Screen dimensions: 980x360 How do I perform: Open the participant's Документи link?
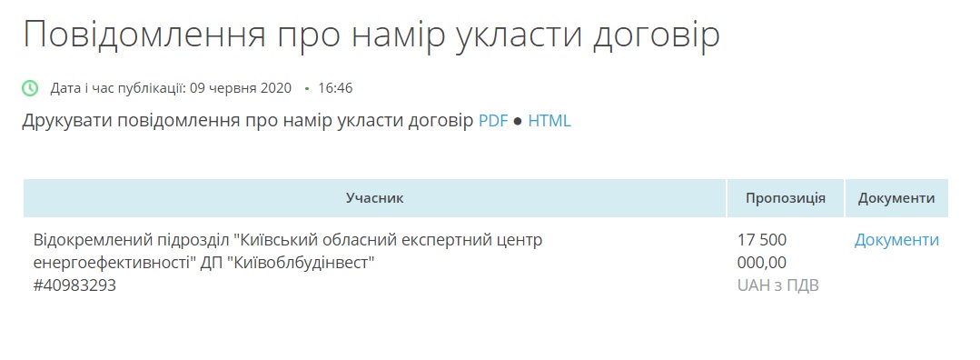[896, 240]
